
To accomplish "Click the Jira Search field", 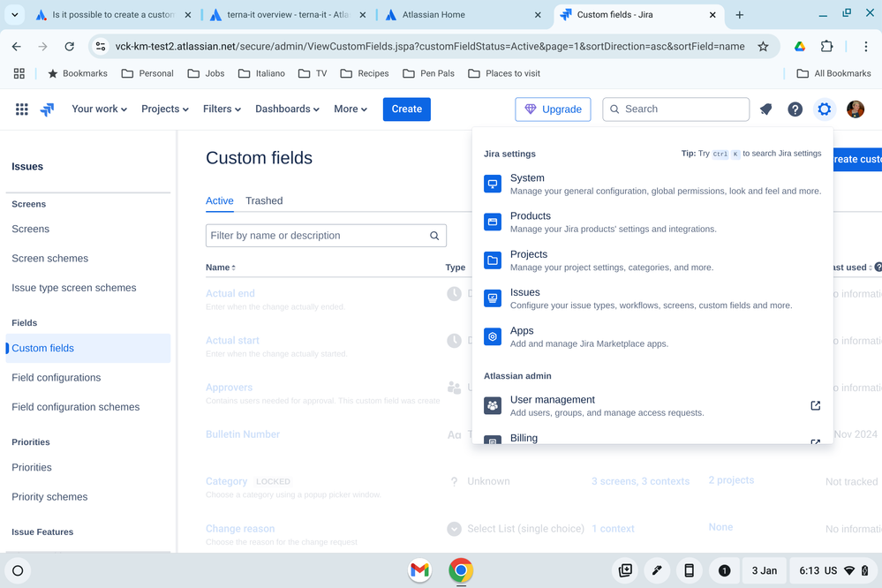I will pyautogui.click(x=675, y=109).
